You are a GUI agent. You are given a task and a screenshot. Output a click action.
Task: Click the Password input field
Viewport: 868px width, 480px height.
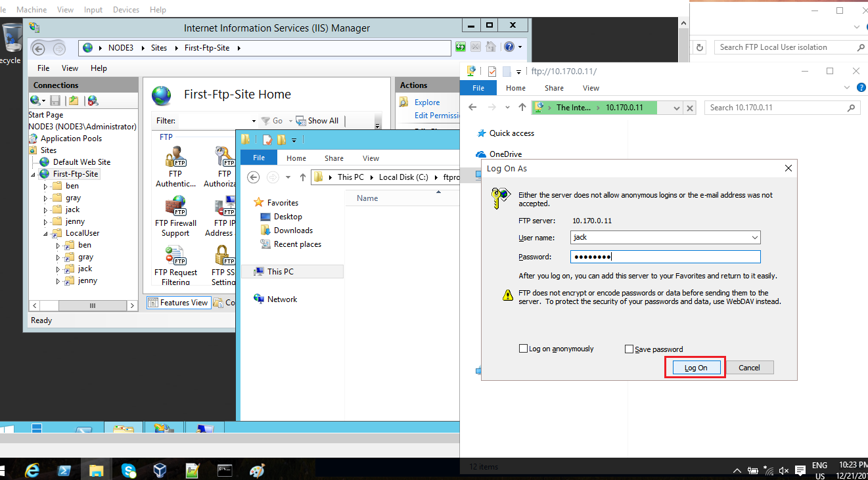665,257
